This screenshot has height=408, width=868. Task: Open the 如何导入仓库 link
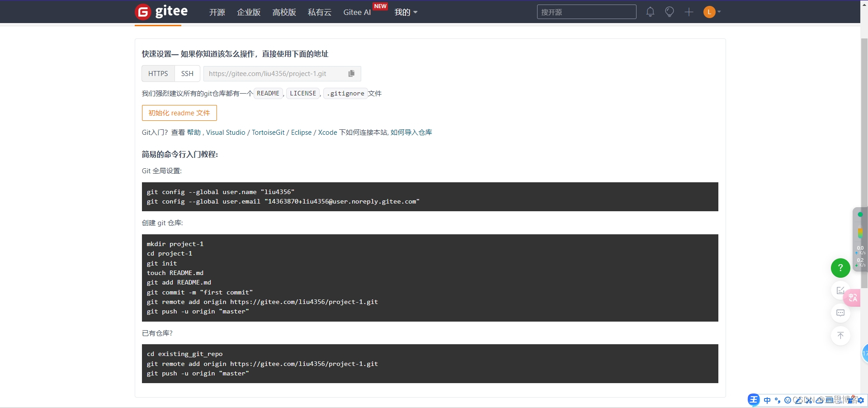(x=411, y=132)
